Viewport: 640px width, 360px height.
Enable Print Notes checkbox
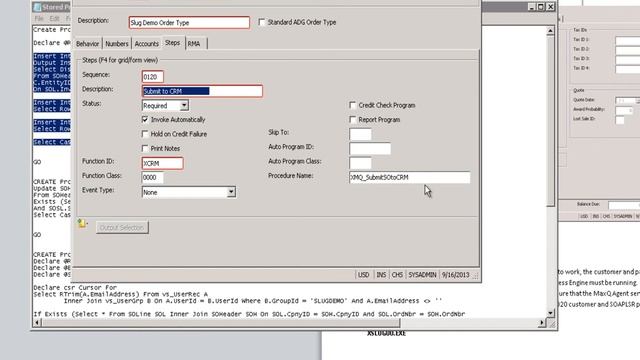click(145, 148)
